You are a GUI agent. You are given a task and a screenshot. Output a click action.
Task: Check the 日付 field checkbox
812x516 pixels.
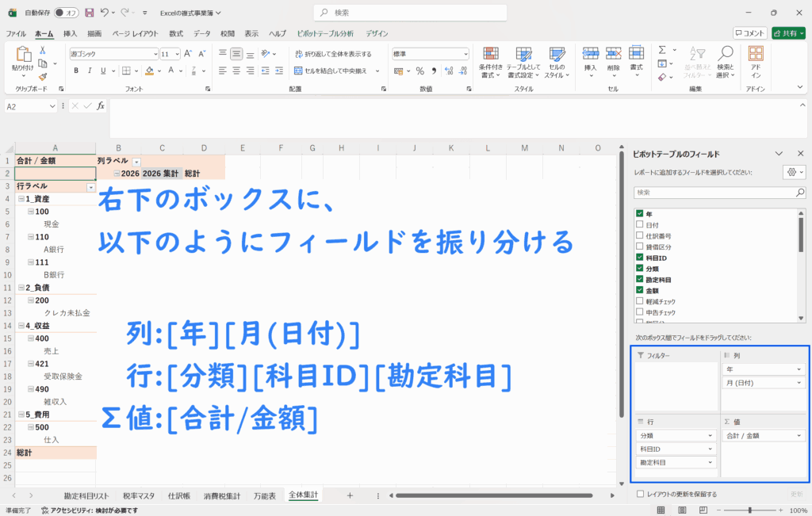(x=639, y=225)
